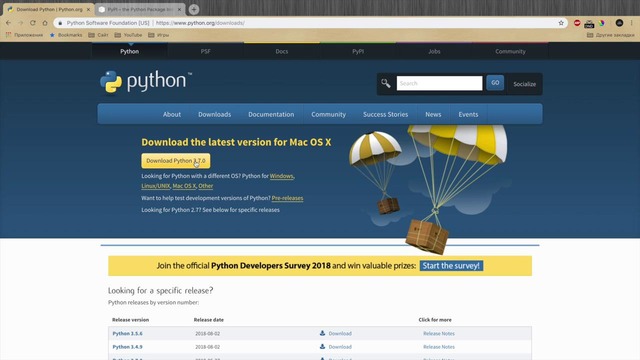The height and width of the screenshot is (360, 640).
Task: Open the browser home icon
Action: click(x=45, y=23)
